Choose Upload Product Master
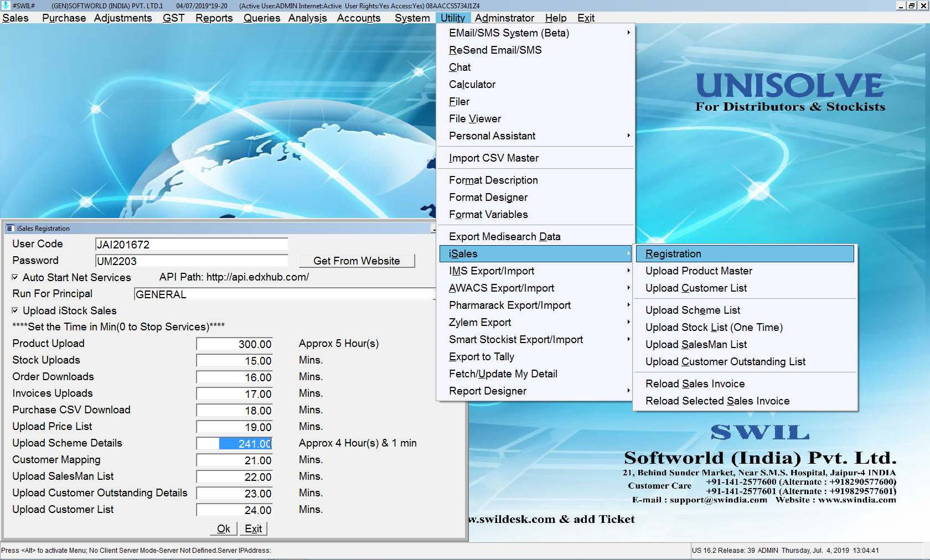 (745, 271)
